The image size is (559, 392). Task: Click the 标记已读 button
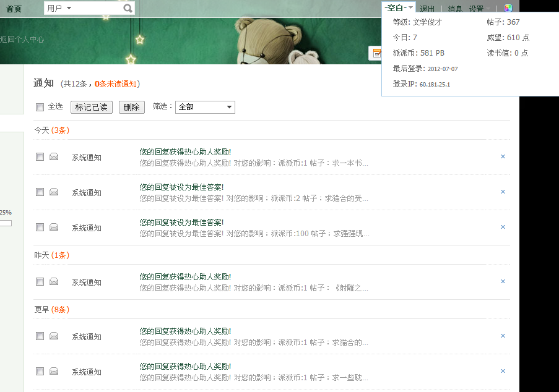(x=92, y=107)
